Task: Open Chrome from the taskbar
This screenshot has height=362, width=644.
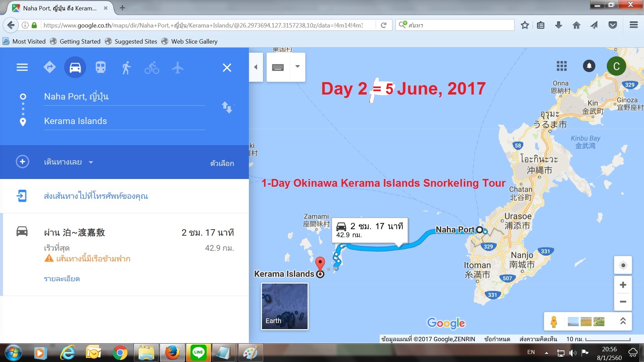Action: tap(120, 353)
